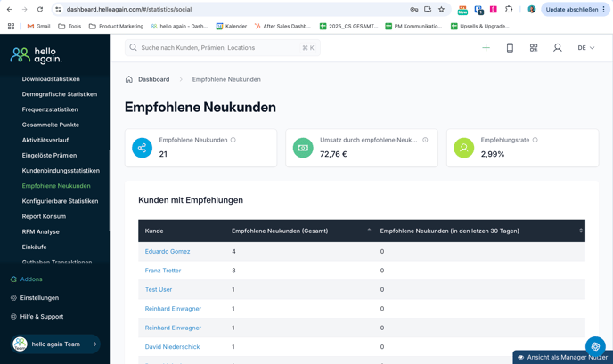Select Empfohlene Neukunden sidebar item
The width and height of the screenshot is (613, 364).
point(56,185)
